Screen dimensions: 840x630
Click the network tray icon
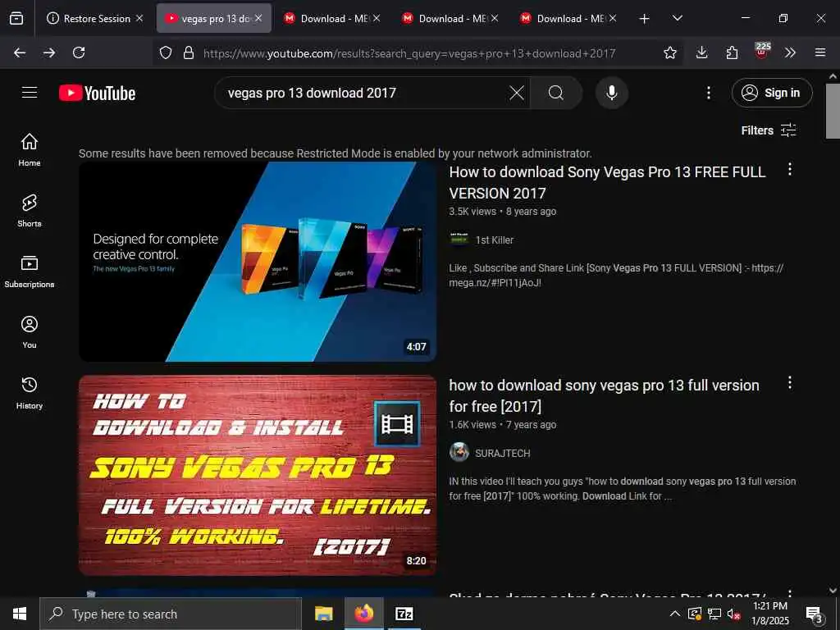(714, 614)
